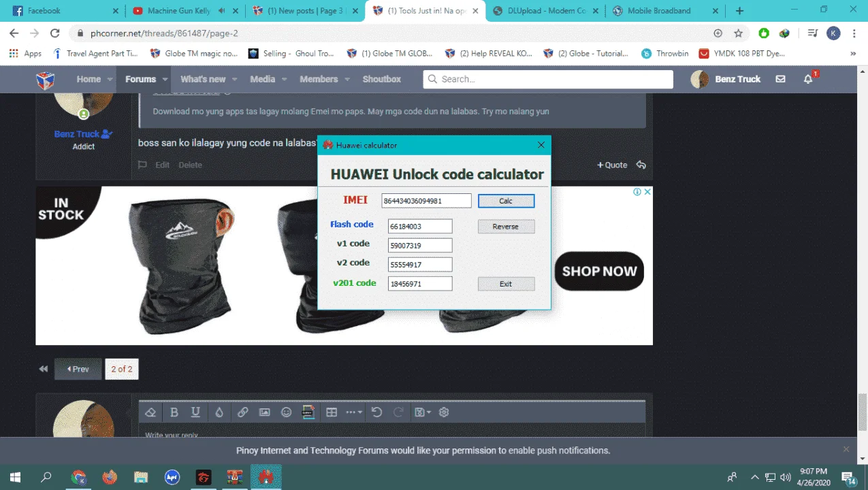Toggle bold formatting in reply editor
The height and width of the screenshot is (490, 868).
[x=174, y=412]
